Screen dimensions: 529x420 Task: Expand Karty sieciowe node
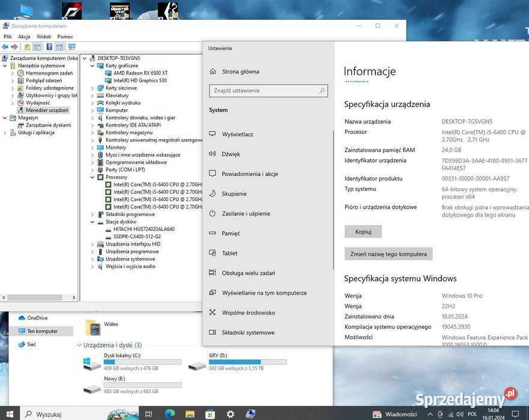pyautogui.click(x=92, y=88)
